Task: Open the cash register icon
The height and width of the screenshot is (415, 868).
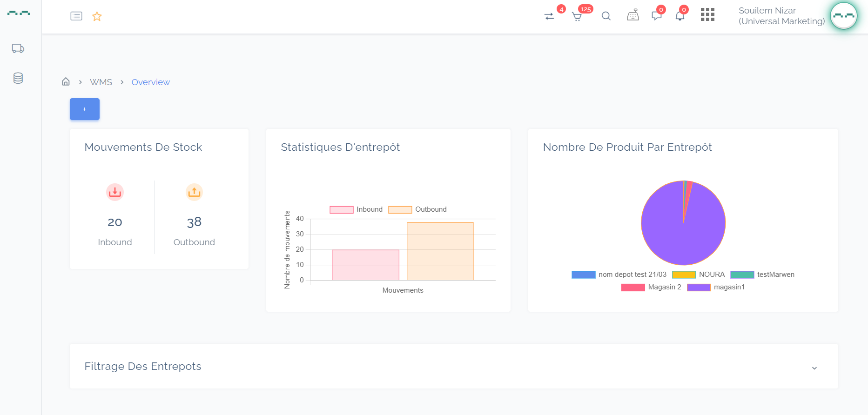Action: 633,16
